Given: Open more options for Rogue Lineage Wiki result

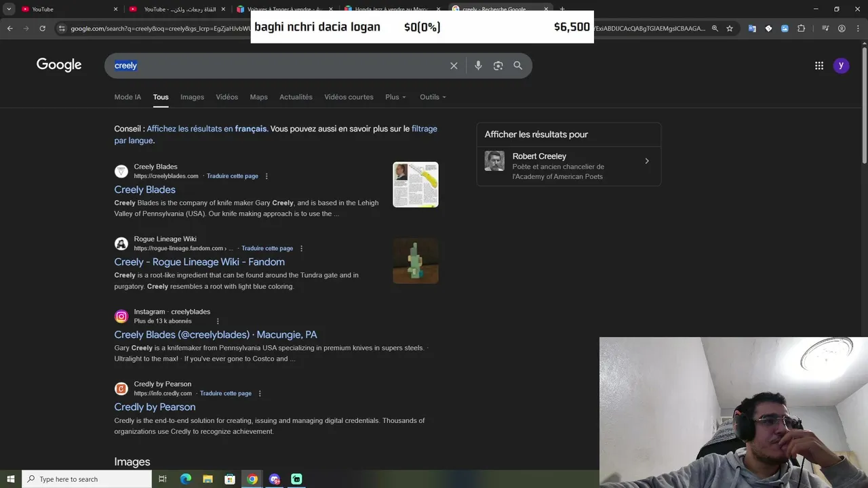Looking at the screenshot, I should [302, 249].
